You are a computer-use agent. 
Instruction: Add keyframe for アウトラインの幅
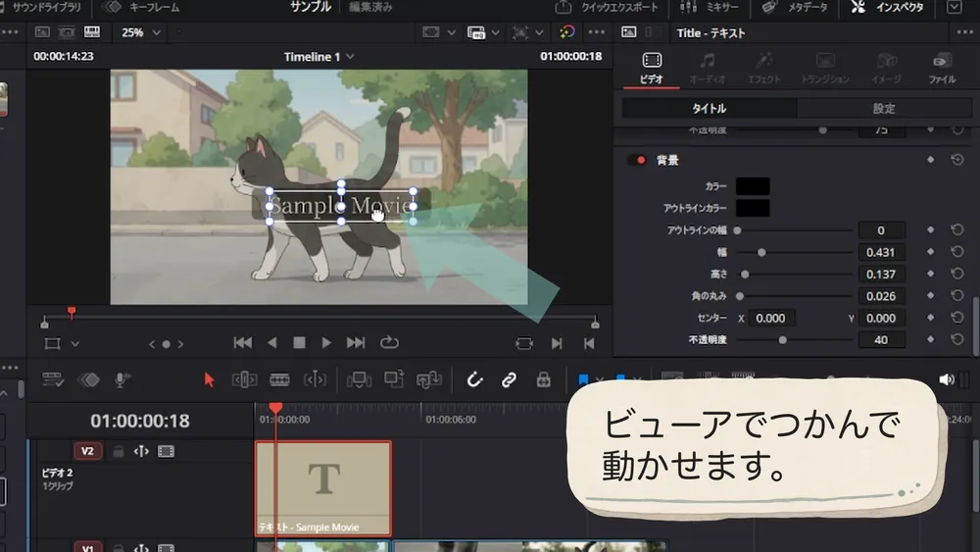[x=931, y=230]
